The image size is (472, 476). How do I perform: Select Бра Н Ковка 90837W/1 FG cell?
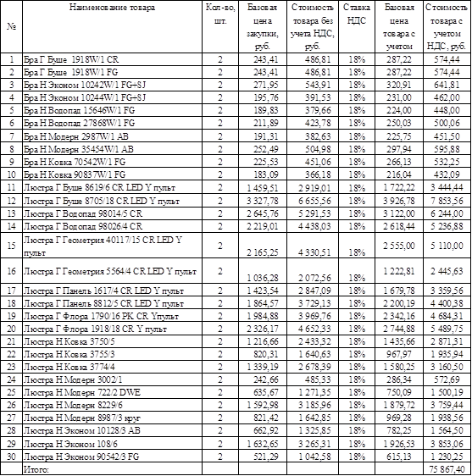coord(112,174)
